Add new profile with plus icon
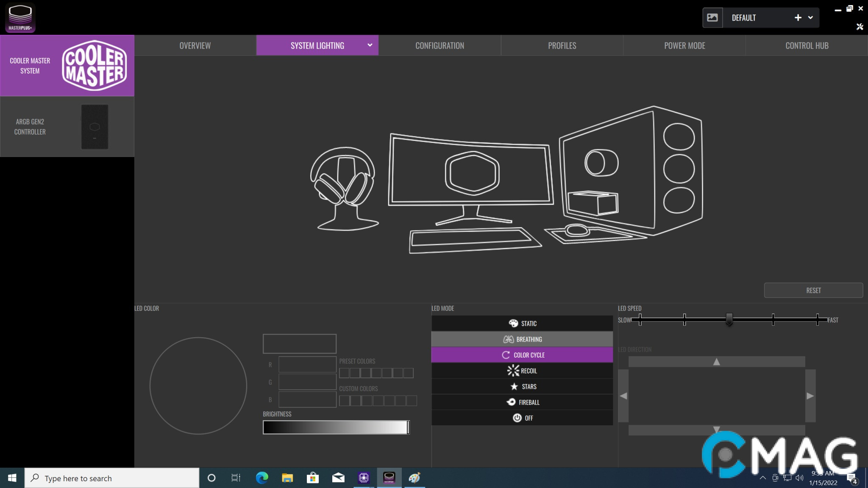The width and height of the screenshot is (868, 488). [x=798, y=18]
